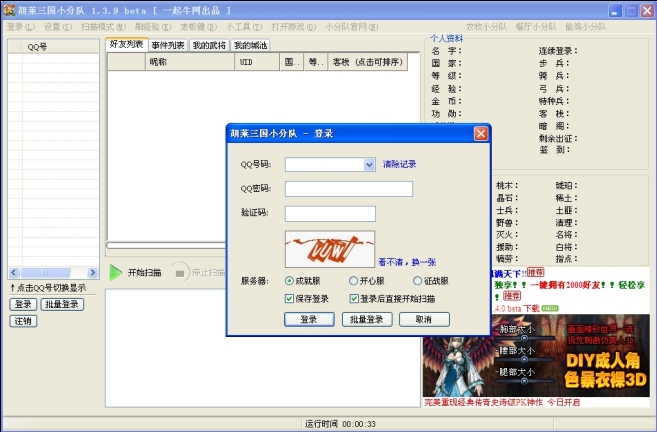Click 农牧小分队 in the menu bar
This screenshot has width=657, height=432.
point(486,27)
